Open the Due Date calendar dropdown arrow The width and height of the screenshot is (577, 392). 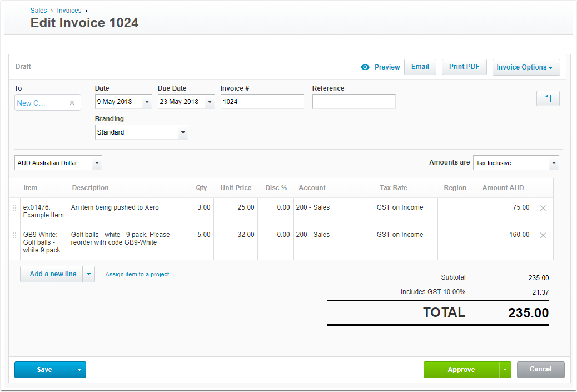(210, 102)
